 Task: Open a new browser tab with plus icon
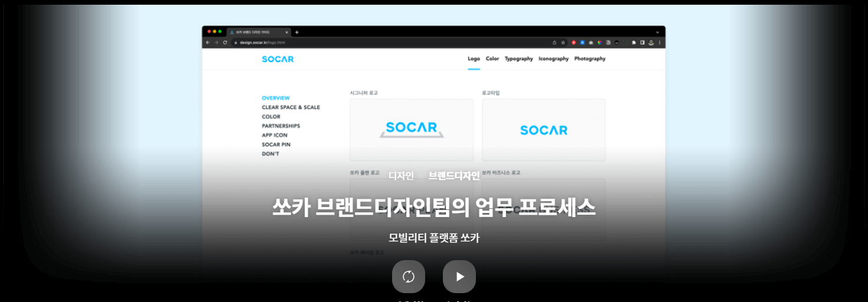296,32
